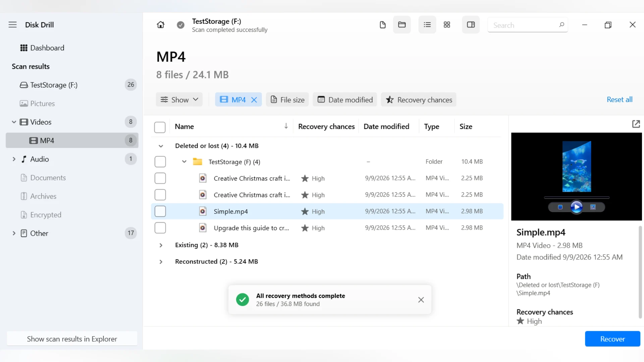644x362 pixels.
Task: Select TestStorage (F:) in scan results
Action: coord(72,85)
